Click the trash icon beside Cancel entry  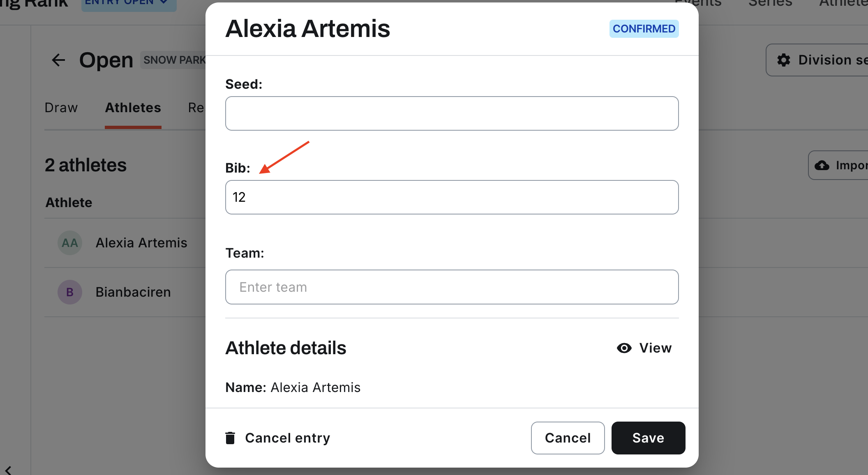[x=230, y=438]
